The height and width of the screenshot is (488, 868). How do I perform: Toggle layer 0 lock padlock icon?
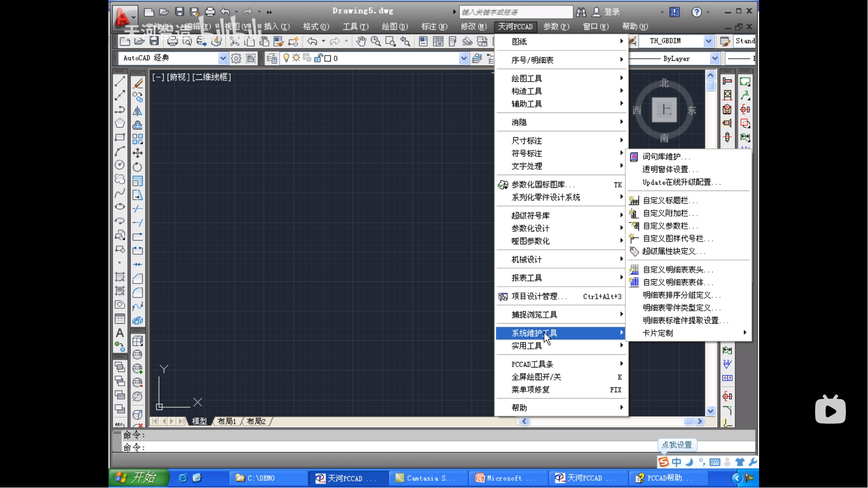click(319, 58)
